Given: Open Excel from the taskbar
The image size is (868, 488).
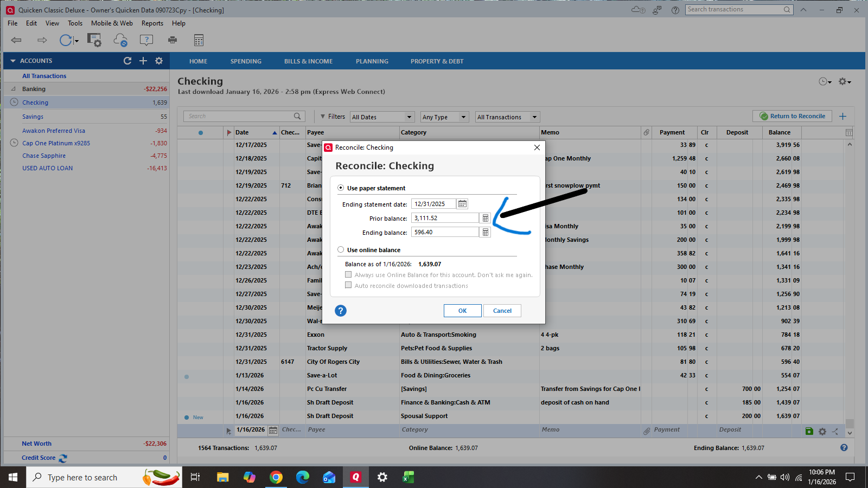Looking at the screenshot, I should pos(409,477).
